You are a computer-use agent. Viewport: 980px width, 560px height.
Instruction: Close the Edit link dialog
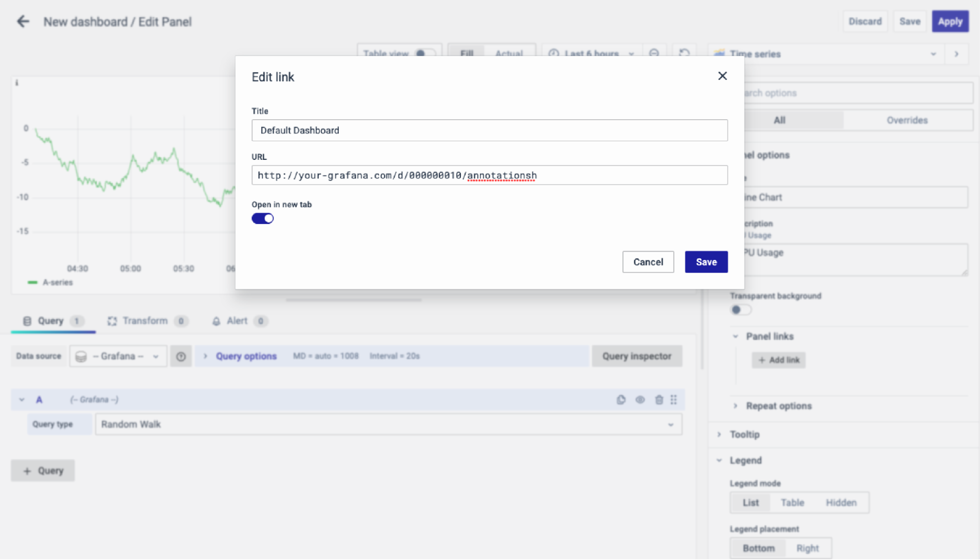[x=722, y=76]
